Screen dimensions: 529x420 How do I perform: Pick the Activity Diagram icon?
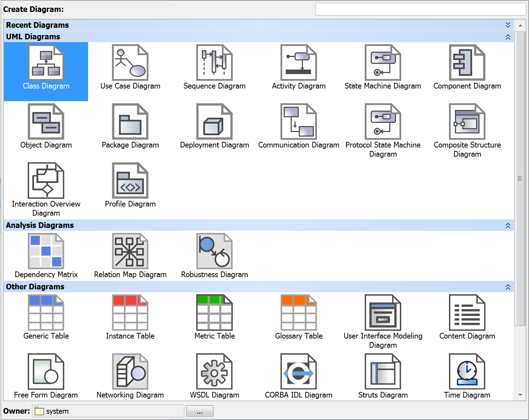299,63
